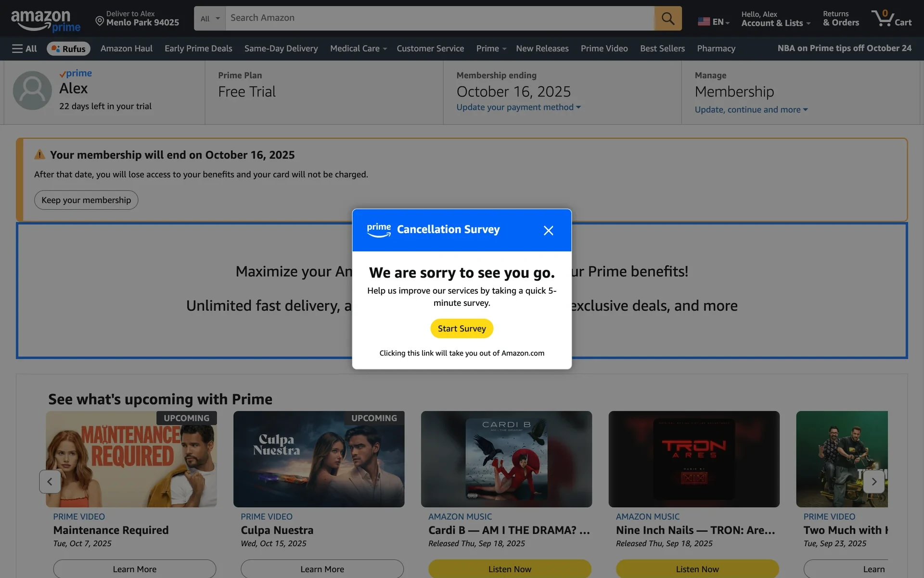Open Prime Video nav link
Viewport: 924px width, 578px height.
tap(604, 49)
